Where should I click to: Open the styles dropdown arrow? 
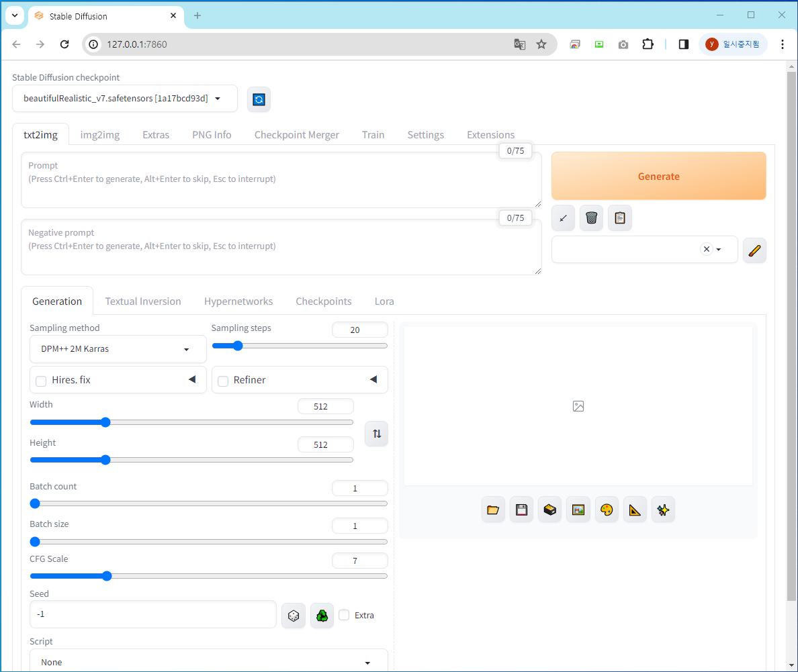pyautogui.click(x=719, y=250)
